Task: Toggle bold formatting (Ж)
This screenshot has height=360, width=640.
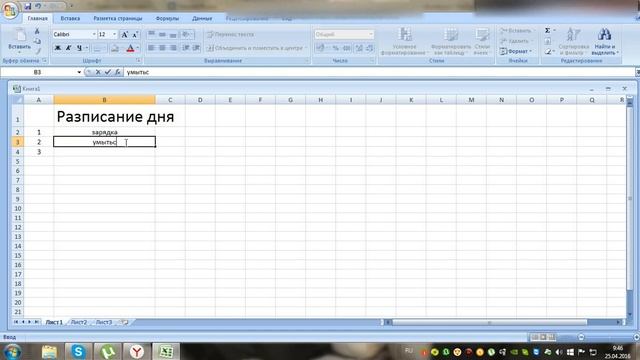Action: [58, 48]
